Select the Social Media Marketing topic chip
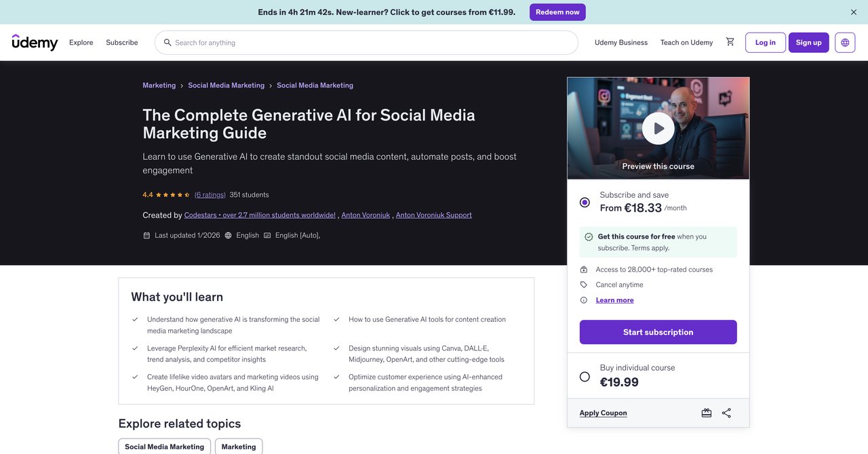 [165, 447]
